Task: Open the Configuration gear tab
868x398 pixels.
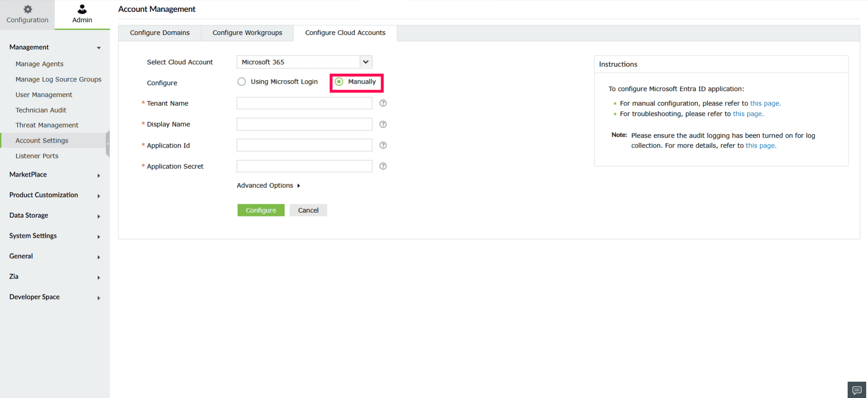Action: [27, 14]
